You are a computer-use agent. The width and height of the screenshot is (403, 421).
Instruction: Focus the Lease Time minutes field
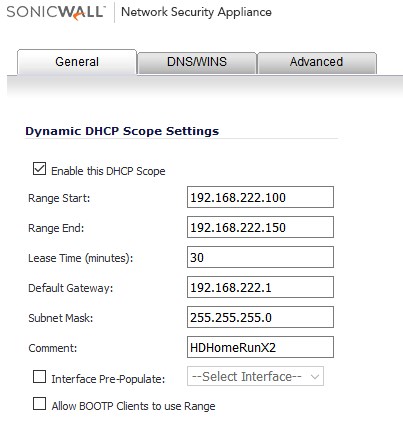pyautogui.click(x=260, y=257)
